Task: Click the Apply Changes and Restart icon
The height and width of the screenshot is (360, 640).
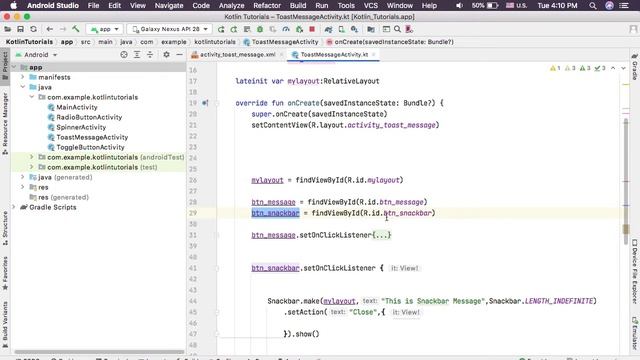Action: click(x=234, y=29)
